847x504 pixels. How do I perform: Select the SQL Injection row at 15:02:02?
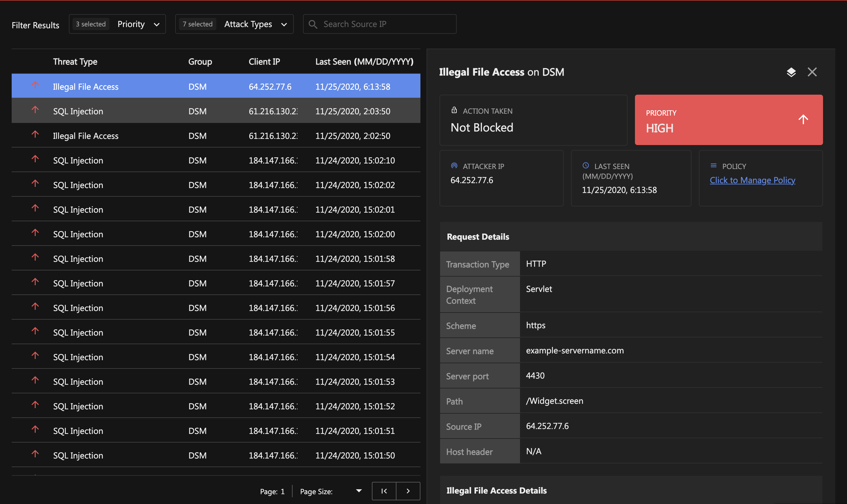click(x=216, y=184)
